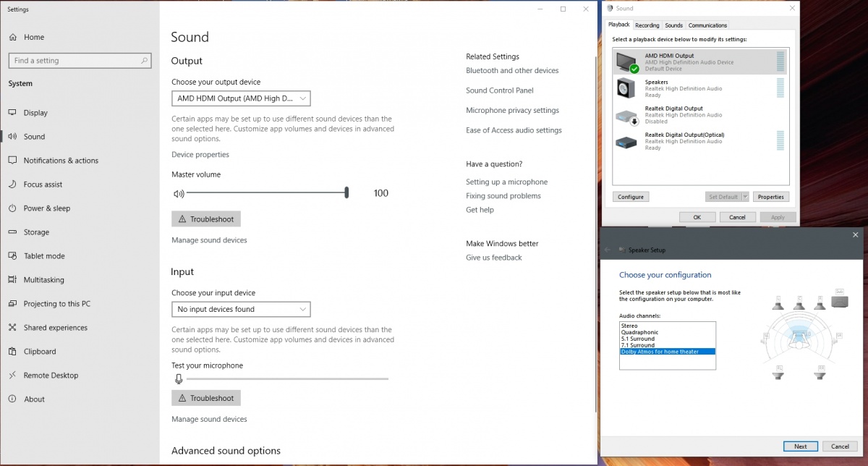The image size is (868, 466).
Task: Select 5.1 Surround audio channel option
Action: point(638,339)
